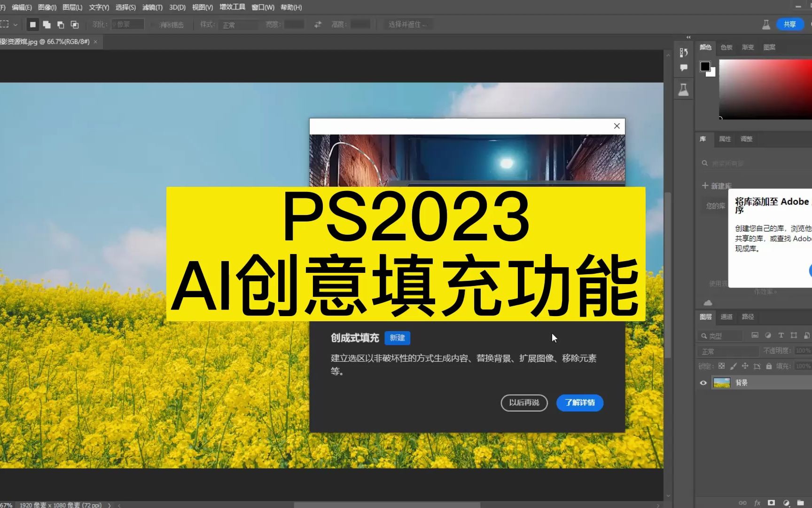Toggle visibility eye of 背景 layer
The height and width of the screenshot is (508, 812).
pyautogui.click(x=703, y=383)
